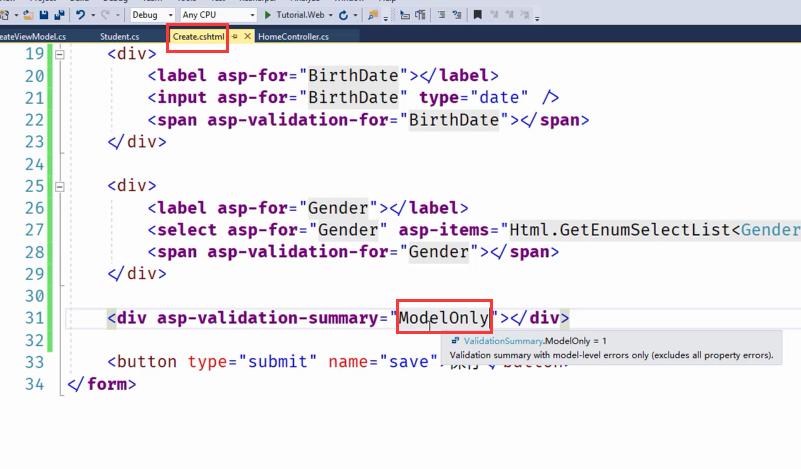This screenshot has width=801, height=469.
Task: Click label asp-for Gender on line 26
Action: [x=308, y=208]
